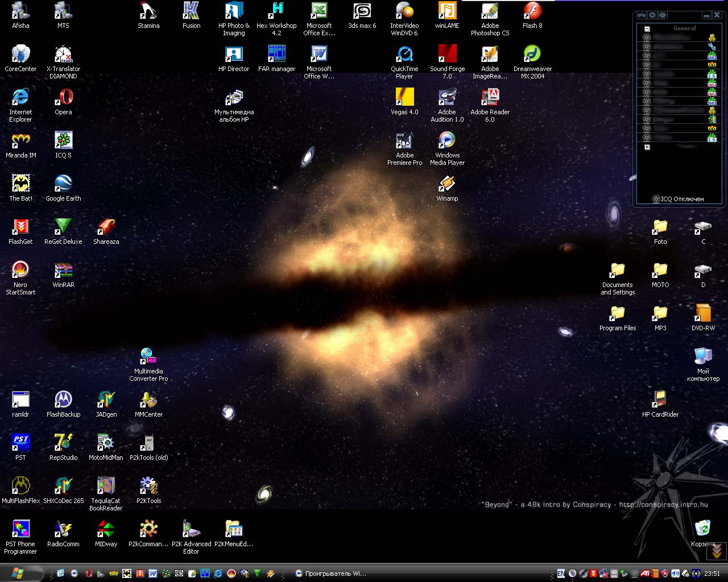Screen dimensions: 728x582
Task: Open Nero StartSmart shortcut
Action: coord(20,278)
